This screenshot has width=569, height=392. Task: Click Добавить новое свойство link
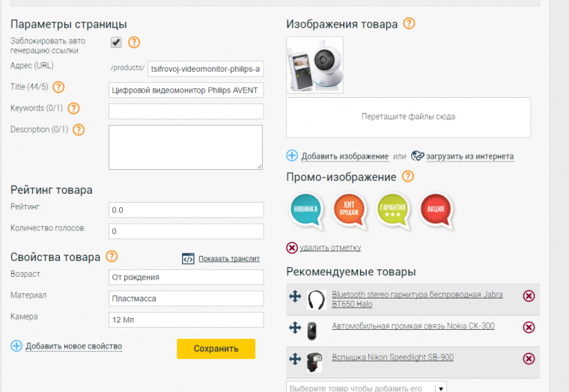(x=73, y=346)
